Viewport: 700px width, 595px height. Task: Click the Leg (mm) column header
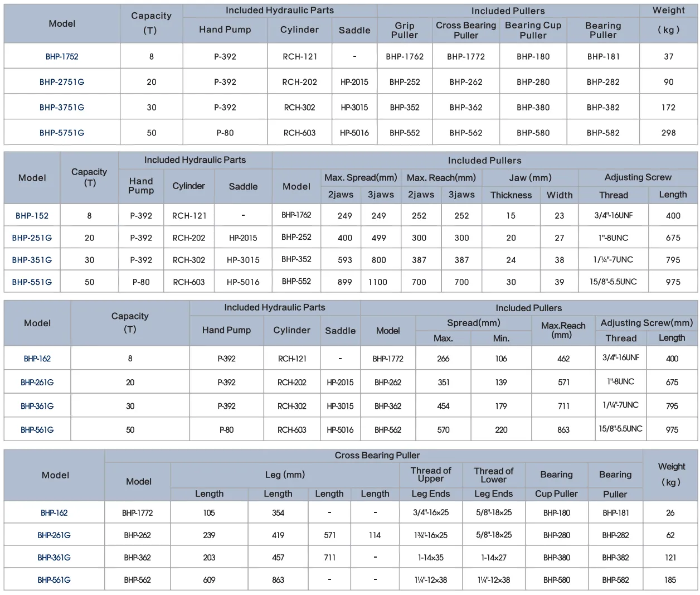pos(285,475)
